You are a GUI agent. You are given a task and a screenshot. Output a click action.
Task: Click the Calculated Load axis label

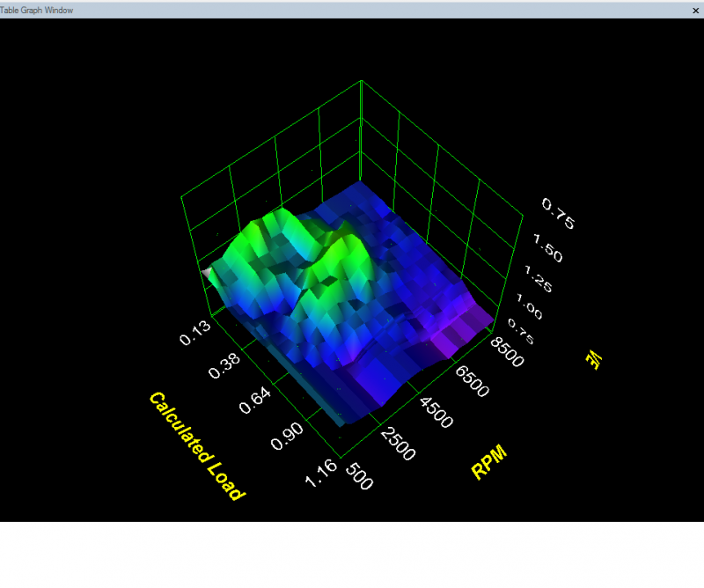[x=197, y=446]
